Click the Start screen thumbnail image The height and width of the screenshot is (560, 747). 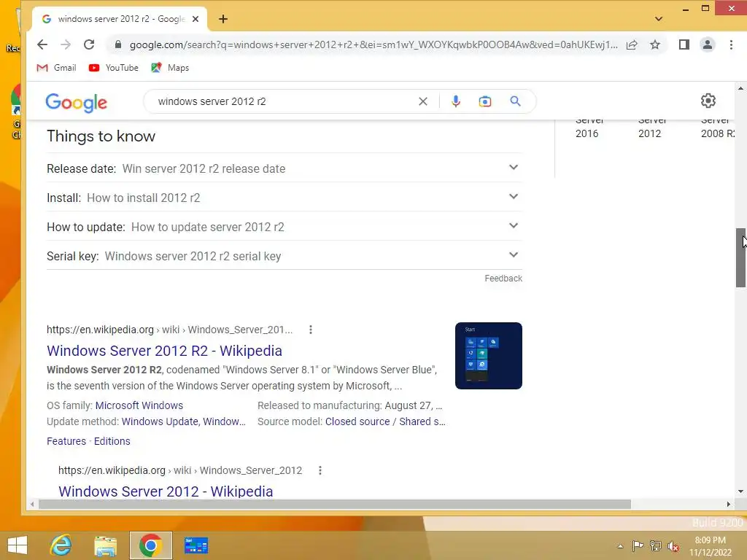coord(488,356)
